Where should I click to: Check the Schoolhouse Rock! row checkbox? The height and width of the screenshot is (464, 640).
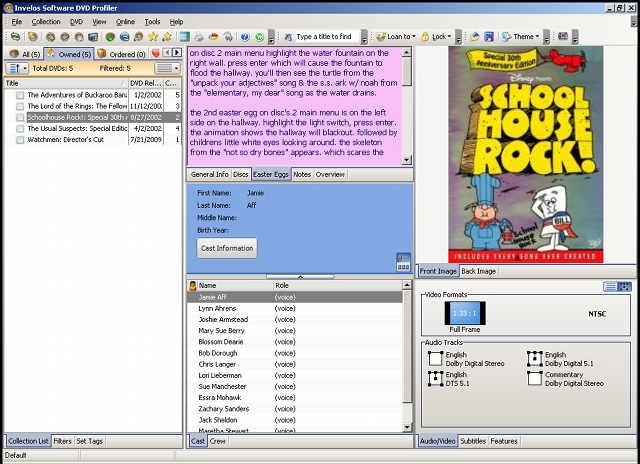pos(20,118)
